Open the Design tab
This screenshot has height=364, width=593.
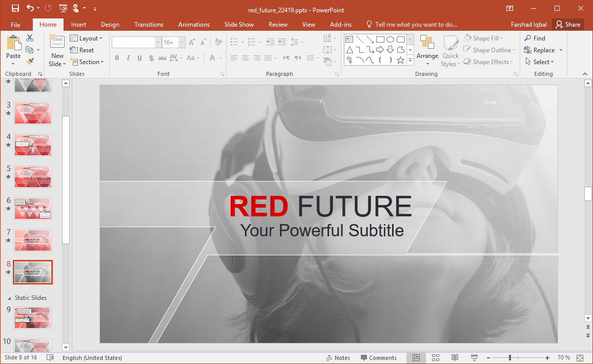[110, 25]
